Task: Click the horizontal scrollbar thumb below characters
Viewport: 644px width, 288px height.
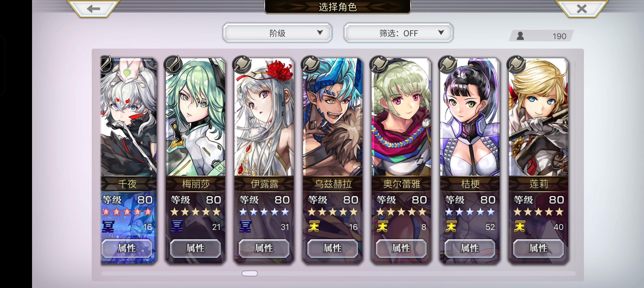Action: tap(250, 273)
